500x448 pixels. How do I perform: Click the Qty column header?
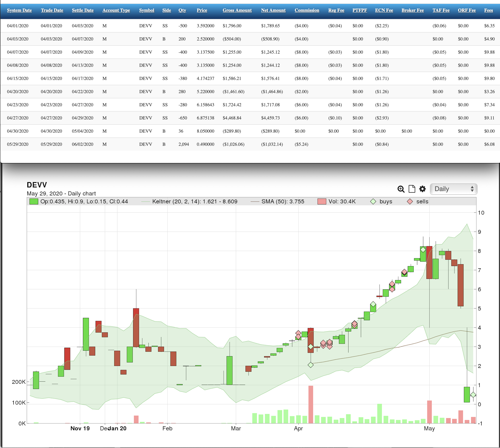pyautogui.click(x=182, y=10)
